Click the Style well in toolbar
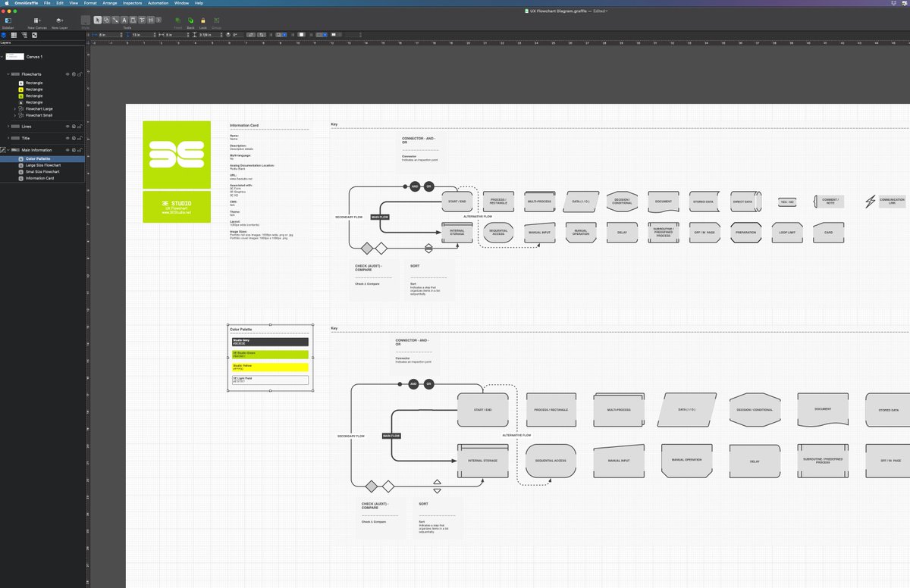This screenshot has width=910, height=588. click(85, 20)
